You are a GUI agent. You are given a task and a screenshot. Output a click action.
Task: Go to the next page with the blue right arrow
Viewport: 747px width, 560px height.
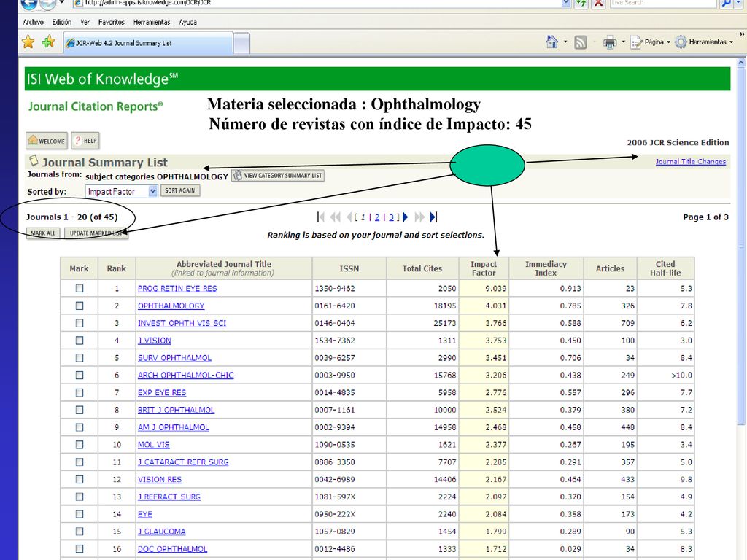(406, 217)
